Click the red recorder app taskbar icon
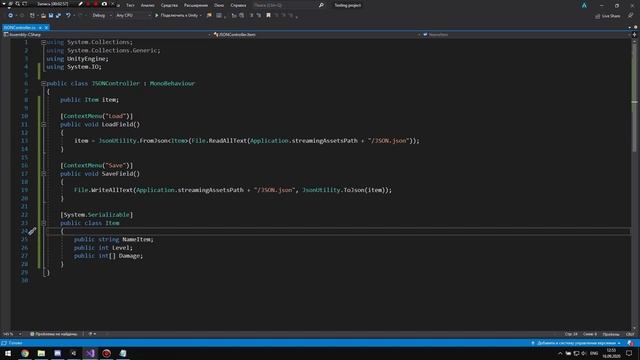The height and width of the screenshot is (360, 640). 107,353
